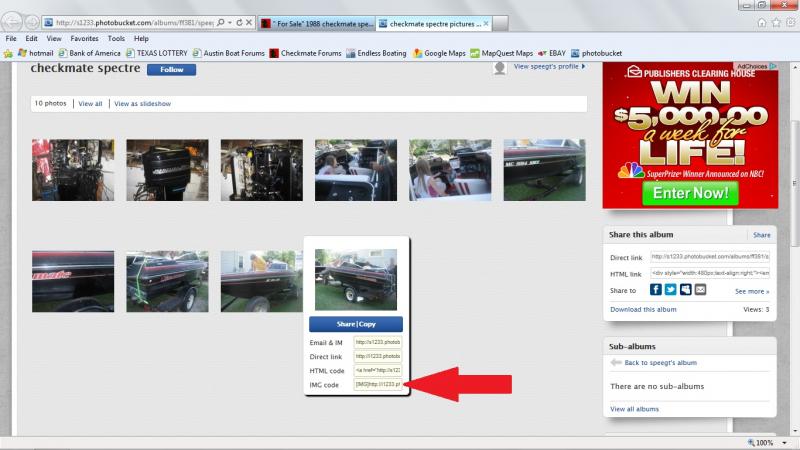Viewport: 800px width, 450px height.
Task: Open the hotmail bookmark
Action: coord(36,53)
